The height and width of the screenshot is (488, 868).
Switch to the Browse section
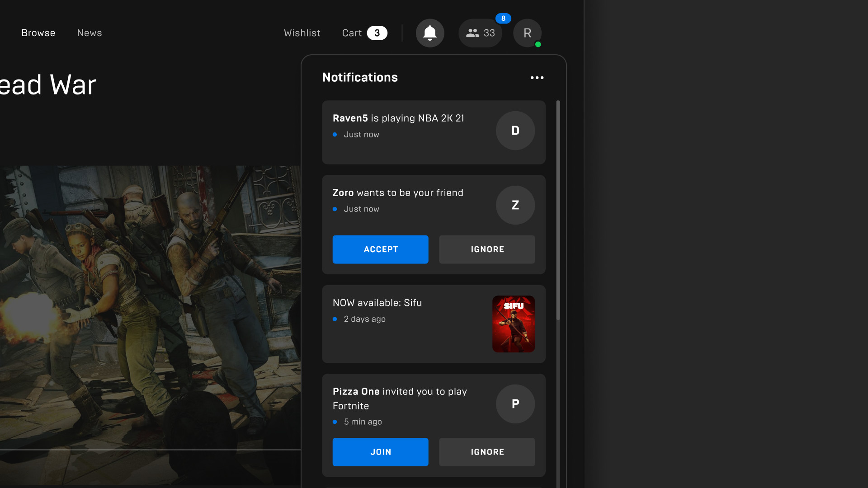[x=38, y=33]
